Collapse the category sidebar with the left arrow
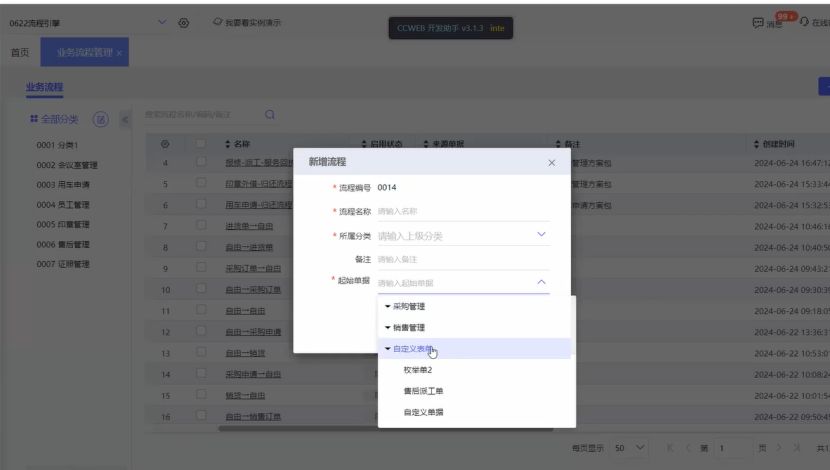This screenshot has width=830, height=470. click(126, 120)
